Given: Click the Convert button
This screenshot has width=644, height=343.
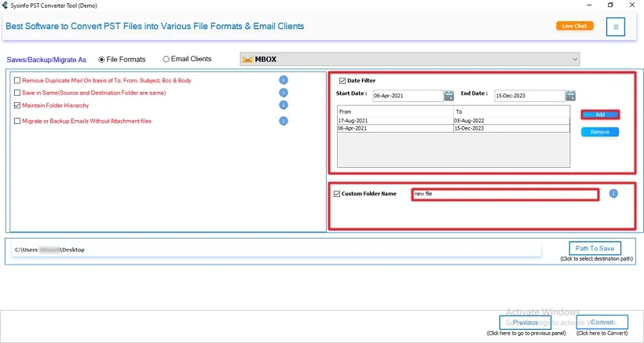Looking at the screenshot, I should coord(602,322).
